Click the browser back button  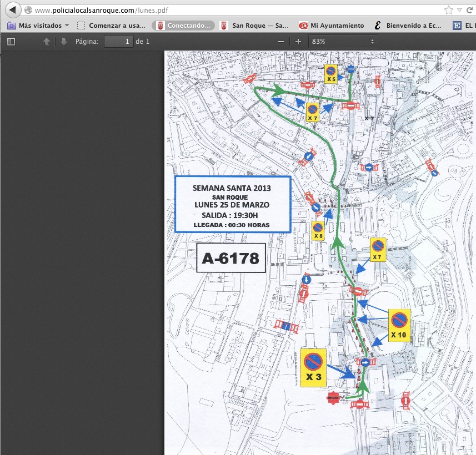(12, 11)
